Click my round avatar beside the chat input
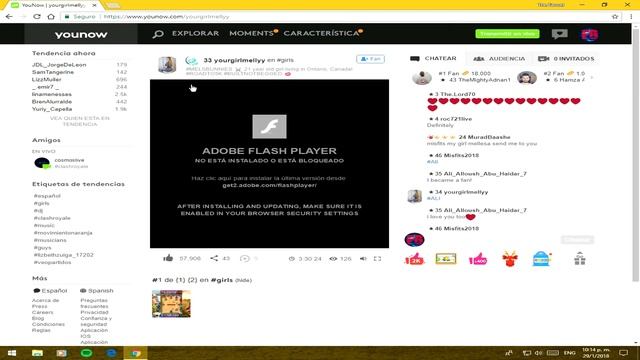The image size is (640, 360). point(414,240)
